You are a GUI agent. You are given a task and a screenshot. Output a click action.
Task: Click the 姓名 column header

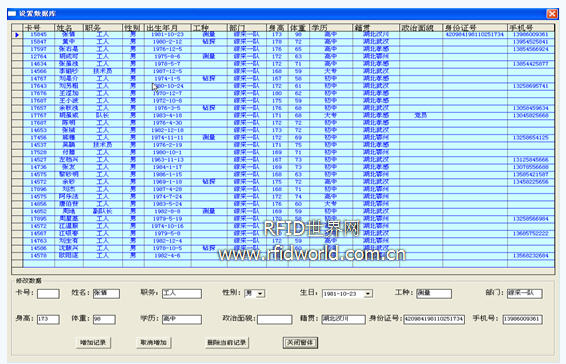69,27
